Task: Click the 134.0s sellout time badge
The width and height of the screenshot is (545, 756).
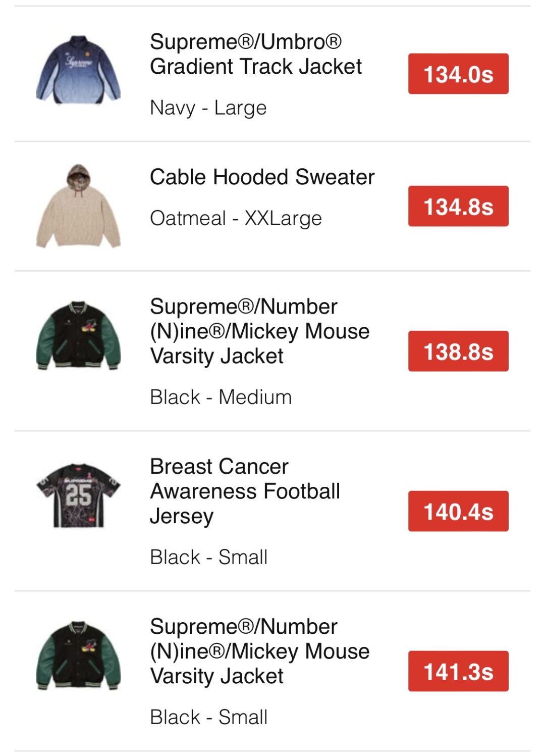Action: pyautogui.click(x=458, y=74)
